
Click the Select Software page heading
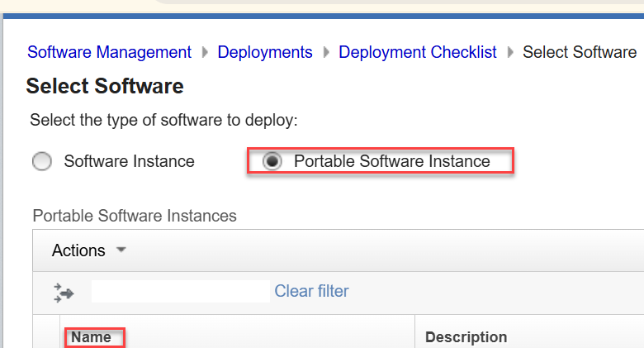point(105,86)
